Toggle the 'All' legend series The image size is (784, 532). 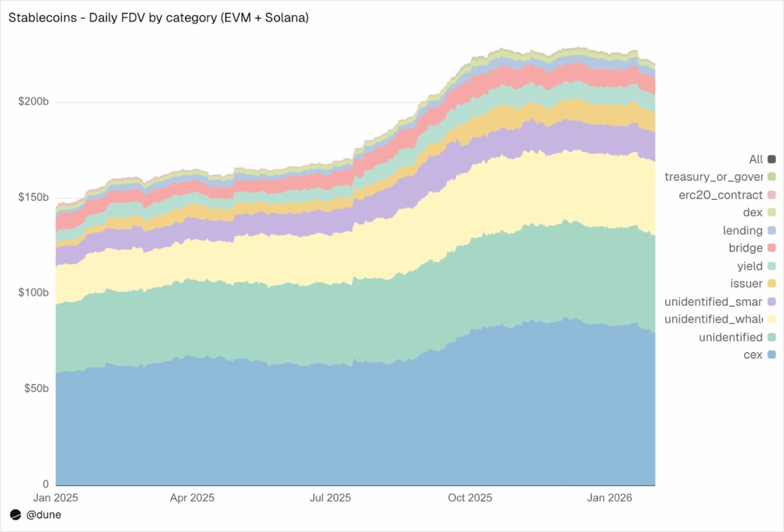756,159
